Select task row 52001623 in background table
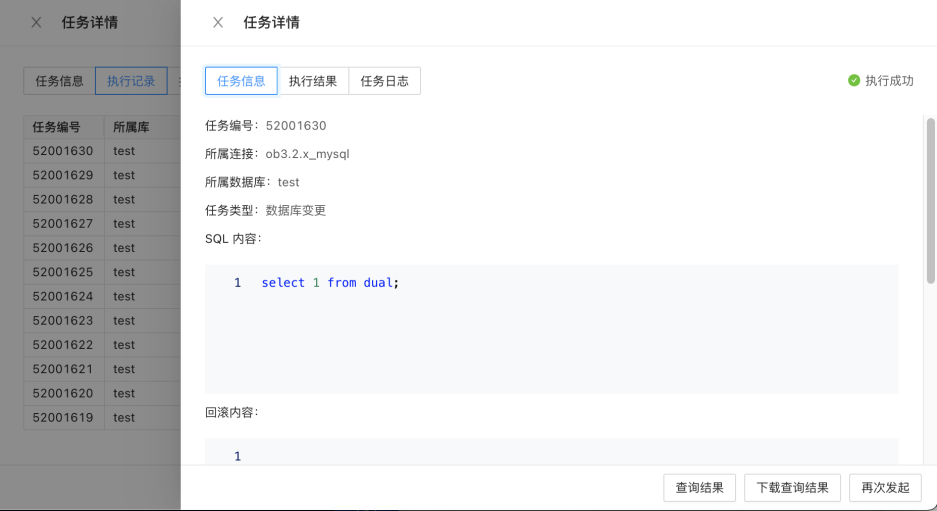Viewport: 937px width, 511px height. click(102, 320)
